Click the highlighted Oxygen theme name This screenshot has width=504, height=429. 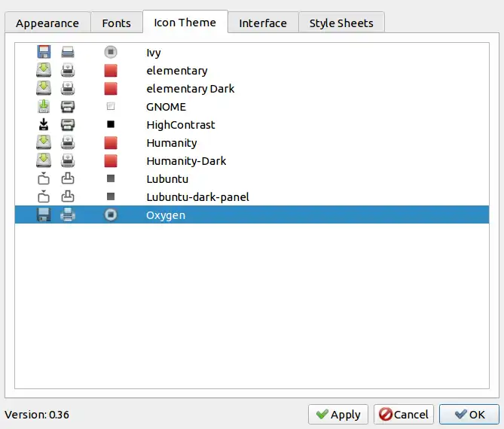166,215
